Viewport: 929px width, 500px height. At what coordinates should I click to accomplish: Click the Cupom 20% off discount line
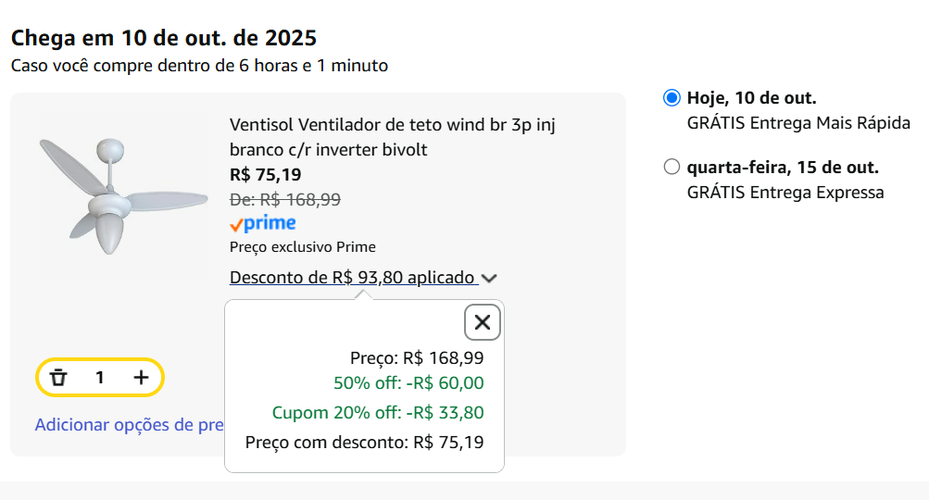377,412
